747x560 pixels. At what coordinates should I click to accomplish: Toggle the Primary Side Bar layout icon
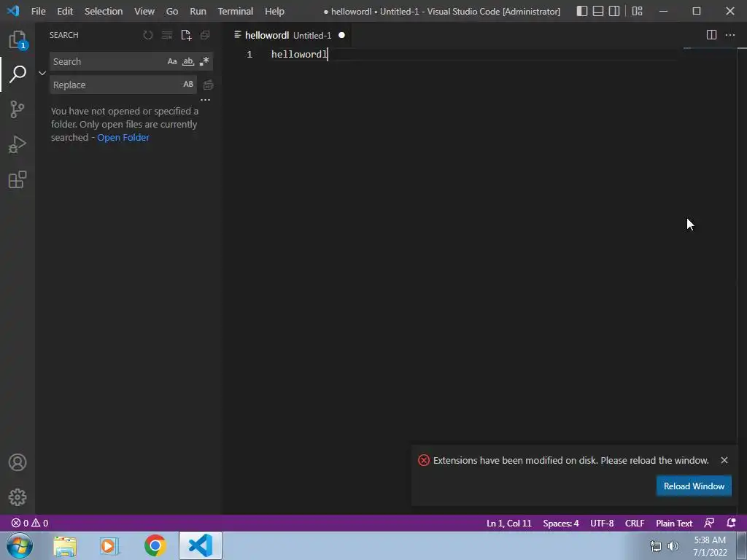pos(581,11)
